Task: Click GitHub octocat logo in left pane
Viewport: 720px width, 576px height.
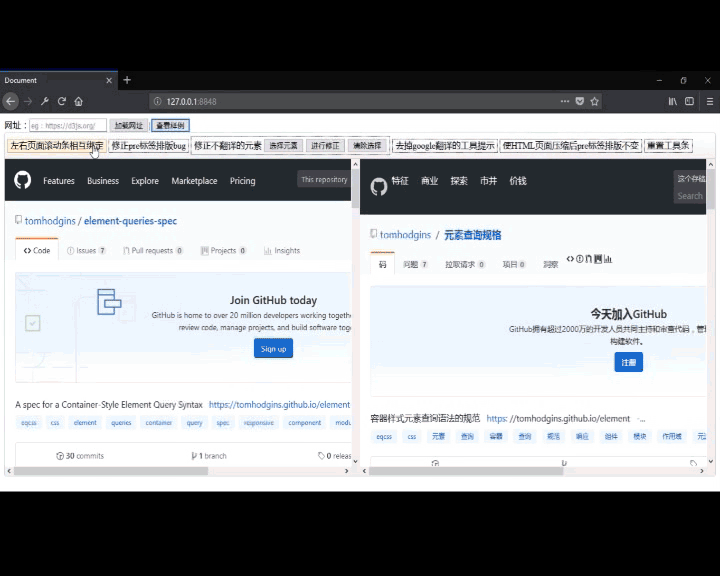Action: tap(22, 180)
